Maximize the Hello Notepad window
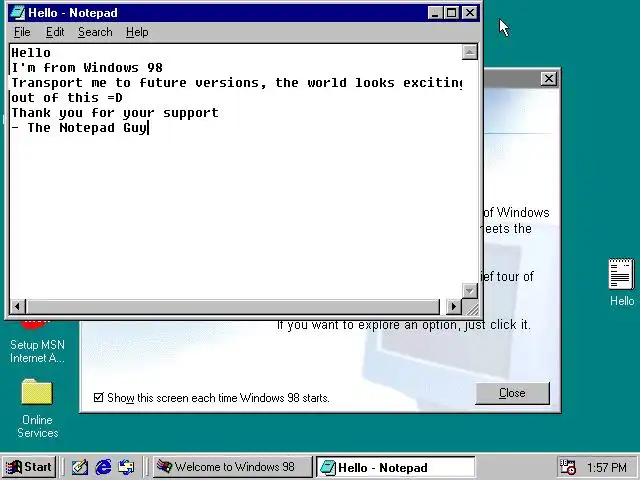The width and height of the screenshot is (640, 480). 451,13
